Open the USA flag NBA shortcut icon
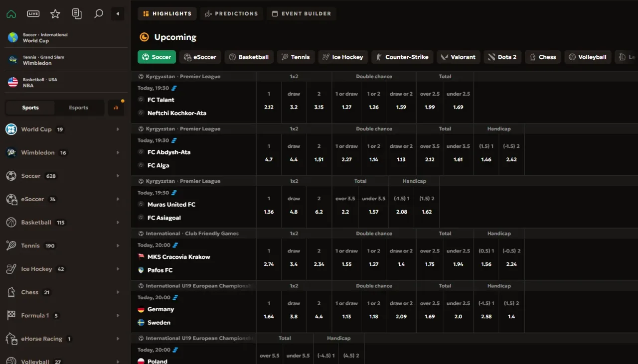Screen dimensions: 638x364 [13, 82]
